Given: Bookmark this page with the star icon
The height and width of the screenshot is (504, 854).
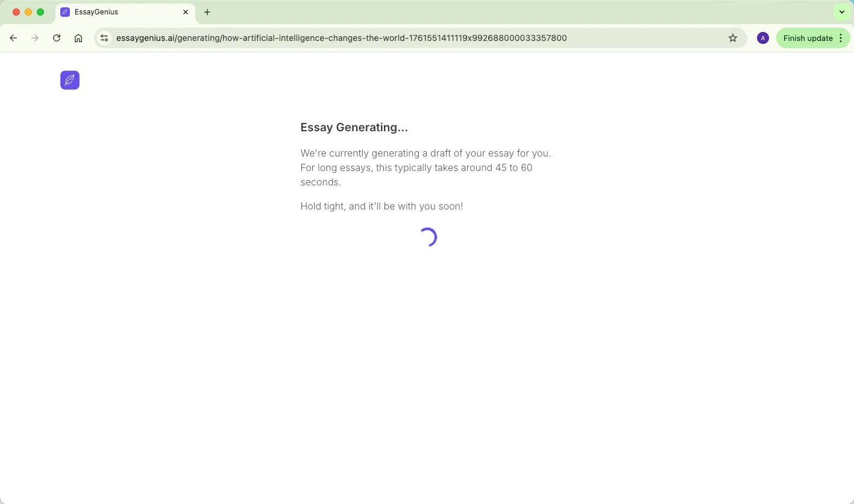Looking at the screenshot, I should point(733,38).
